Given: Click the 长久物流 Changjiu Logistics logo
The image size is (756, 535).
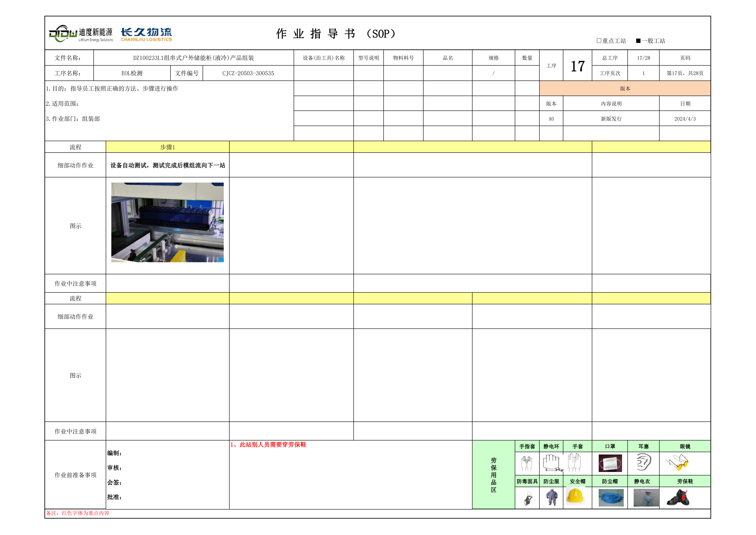Looking at the screenshot, I should [146, 34].
